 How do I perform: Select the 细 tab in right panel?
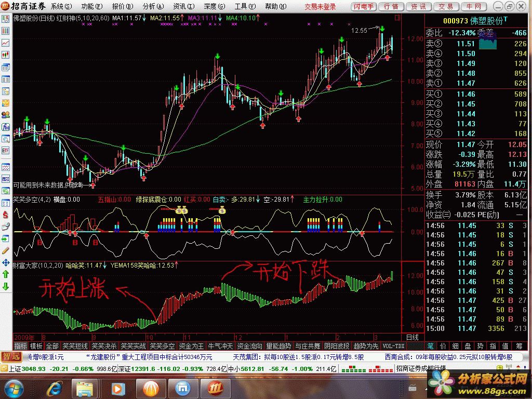tap(455, 345)
